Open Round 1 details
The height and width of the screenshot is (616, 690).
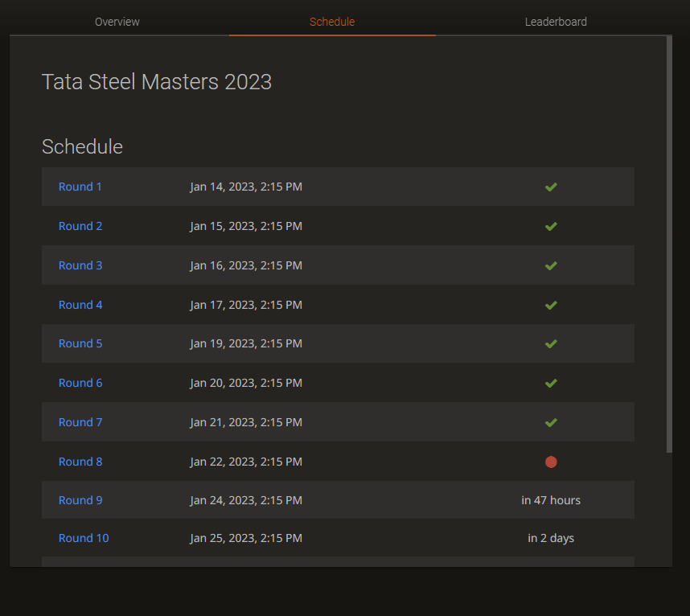pos(80,187)
